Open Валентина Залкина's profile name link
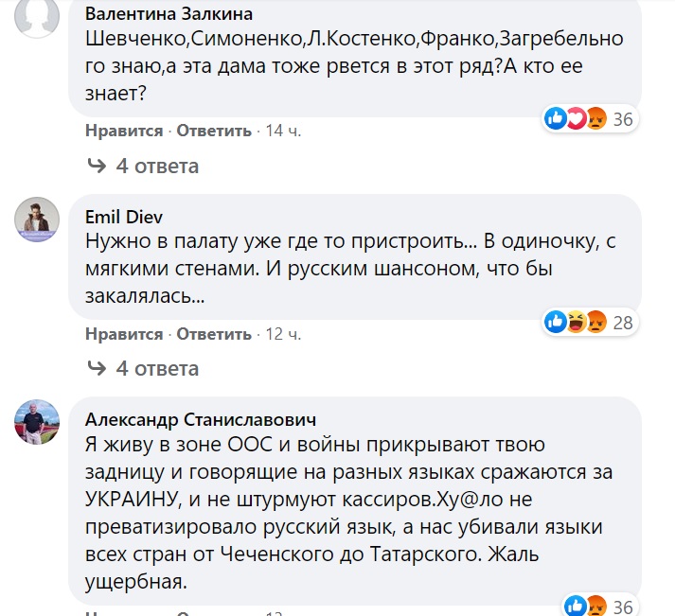This screenshot has height=616, width=675. (x=169, y=15)
